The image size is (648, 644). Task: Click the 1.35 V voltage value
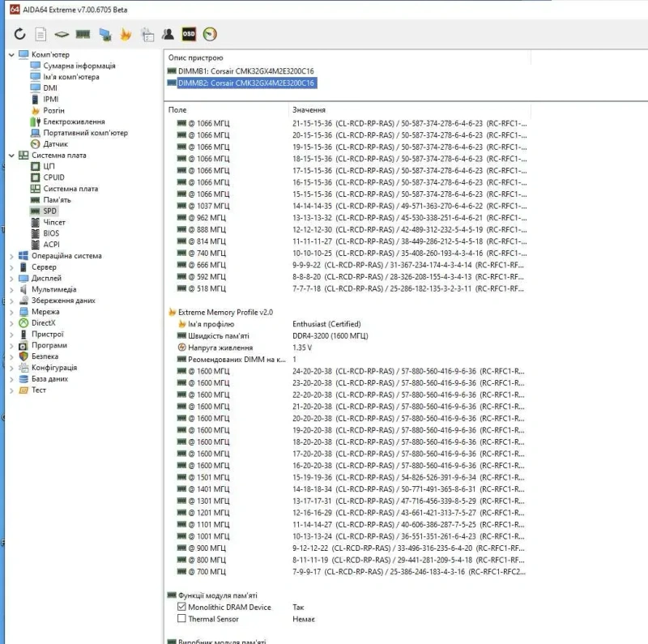[302, 348]
